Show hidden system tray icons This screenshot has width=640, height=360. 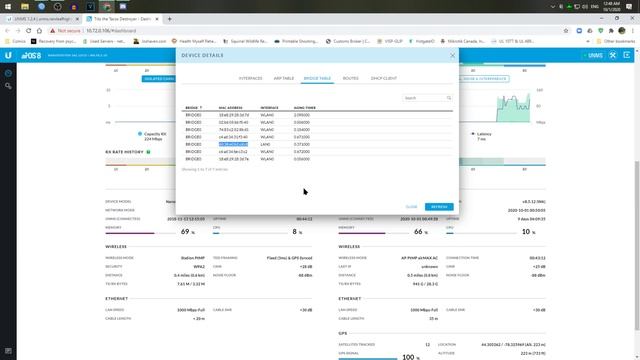tap(553, 7)
